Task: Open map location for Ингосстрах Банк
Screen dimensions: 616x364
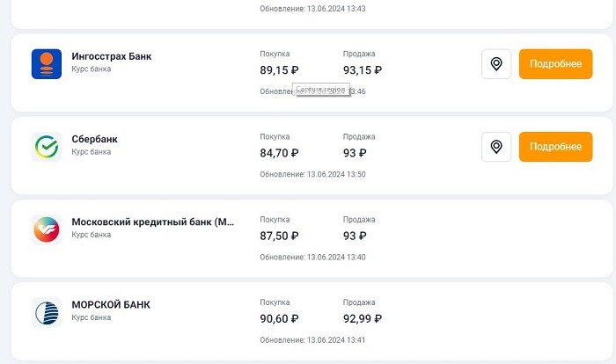Action: (496, 64)
